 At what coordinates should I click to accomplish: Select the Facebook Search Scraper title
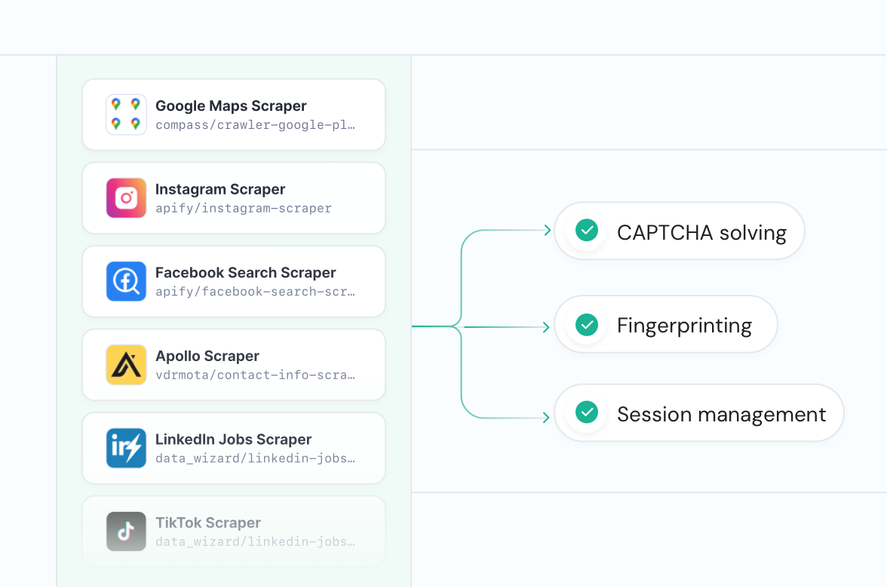point(245,273)
